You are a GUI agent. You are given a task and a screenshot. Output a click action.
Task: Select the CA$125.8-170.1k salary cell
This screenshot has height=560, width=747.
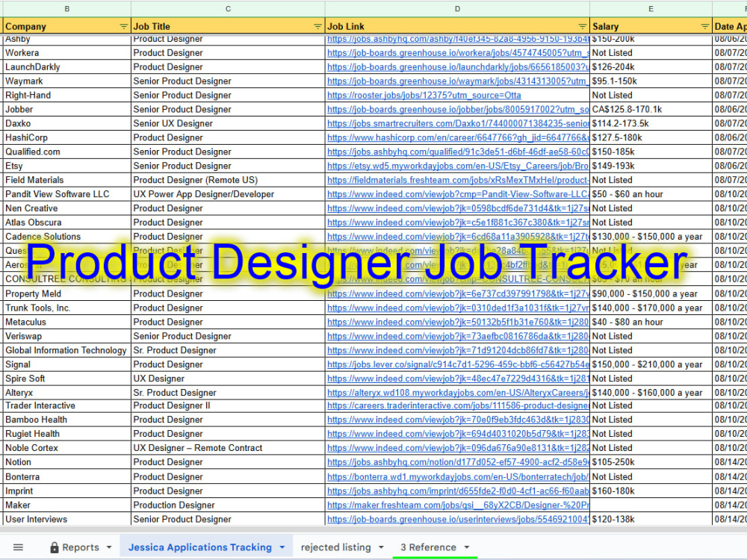(651, 109)
